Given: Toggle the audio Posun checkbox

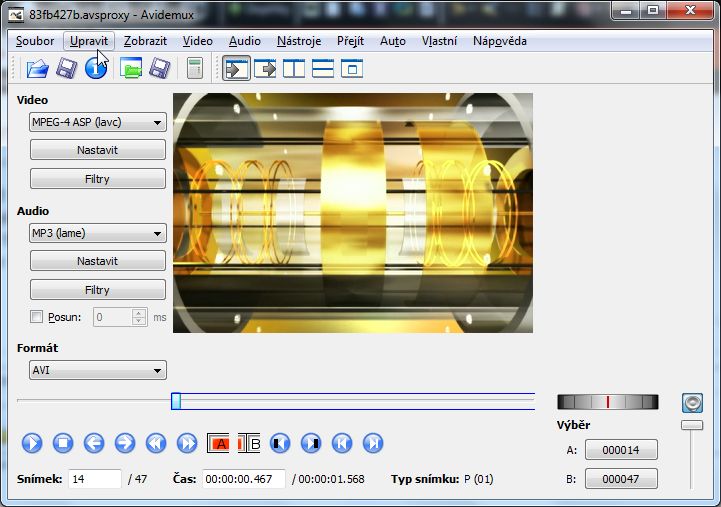Looking at the screenshot, I should coord(37,317).
